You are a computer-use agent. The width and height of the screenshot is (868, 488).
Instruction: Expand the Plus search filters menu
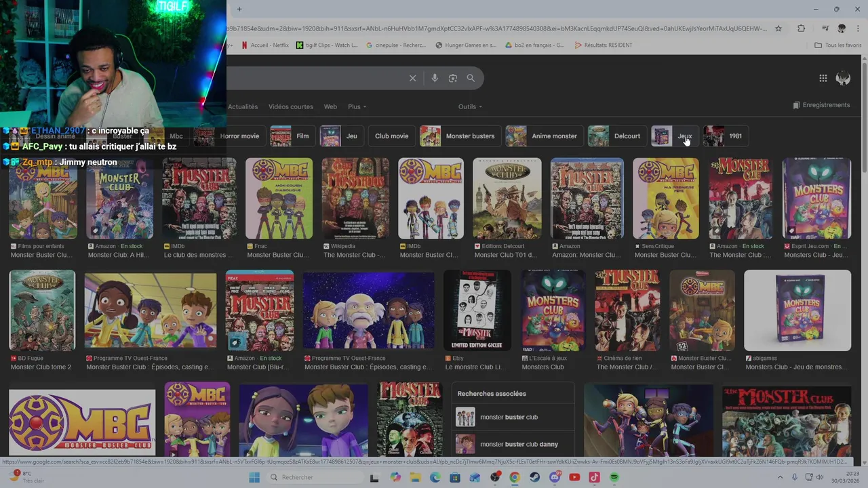[357, 106]
